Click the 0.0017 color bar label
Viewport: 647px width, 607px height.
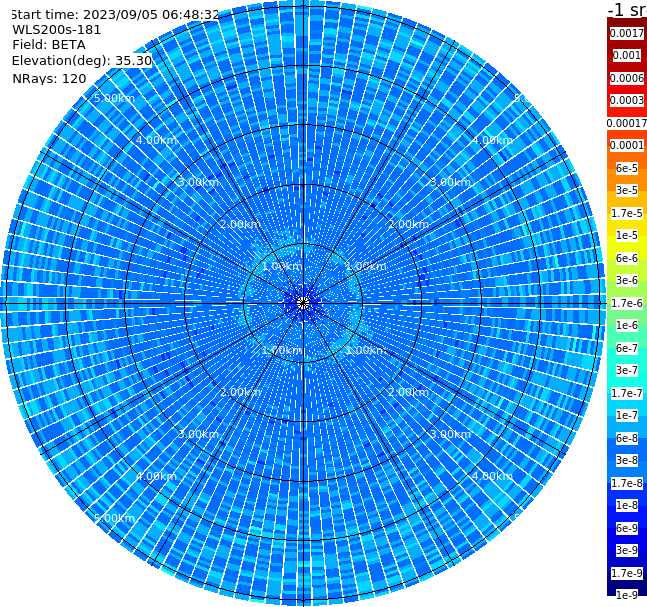tap(627, 33)
